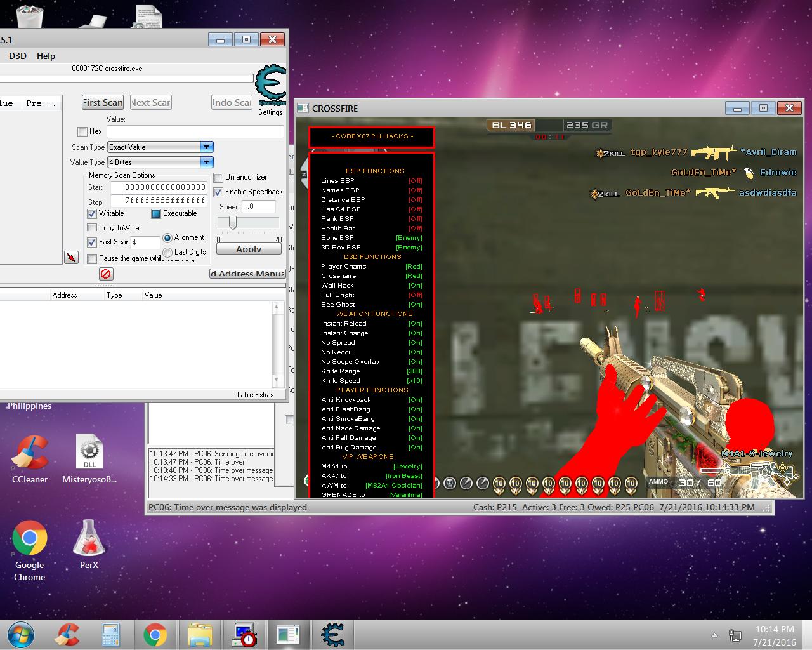Click the Undo Scan button
The image size is (812, 650).
point(232,102)
